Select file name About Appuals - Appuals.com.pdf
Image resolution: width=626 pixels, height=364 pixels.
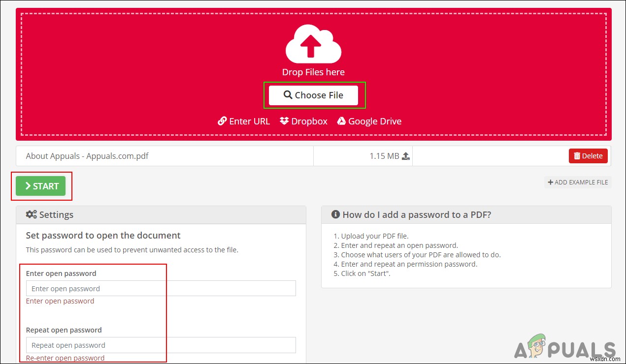click(87, 156)
